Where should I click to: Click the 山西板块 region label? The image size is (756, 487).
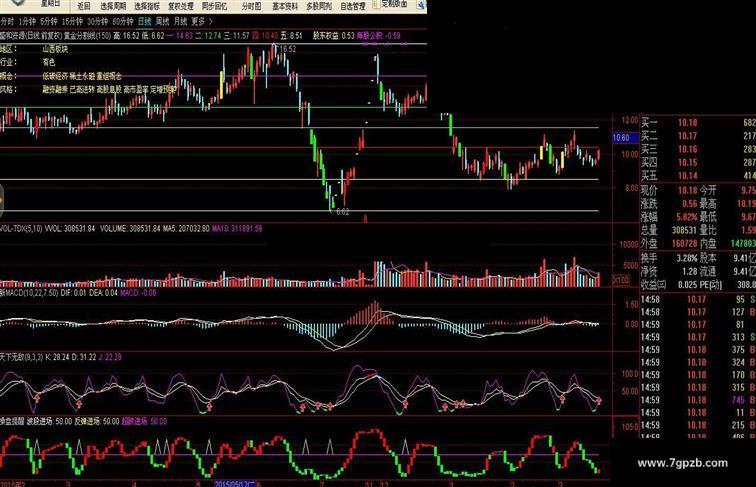coord(55,49)
